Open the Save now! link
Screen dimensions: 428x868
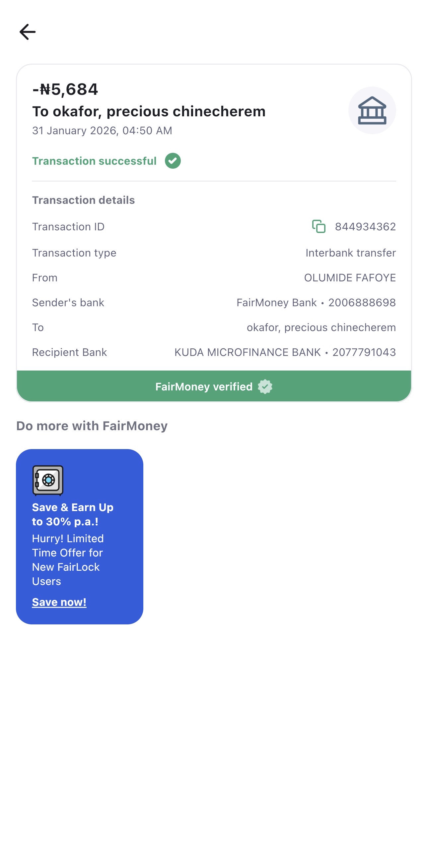[59, 602]
